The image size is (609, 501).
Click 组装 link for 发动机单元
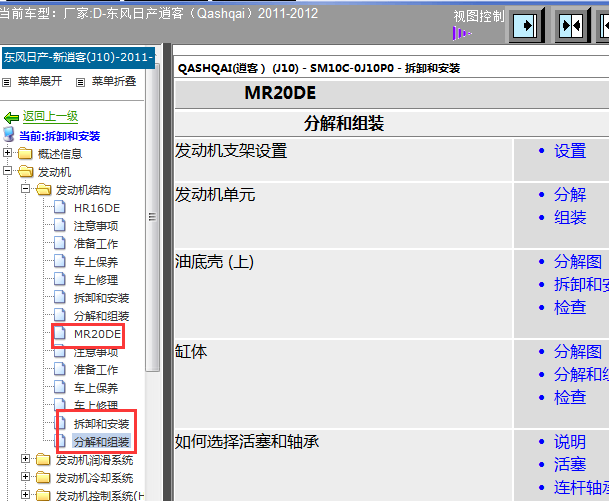pyautogui.click(x=570, y=217)
